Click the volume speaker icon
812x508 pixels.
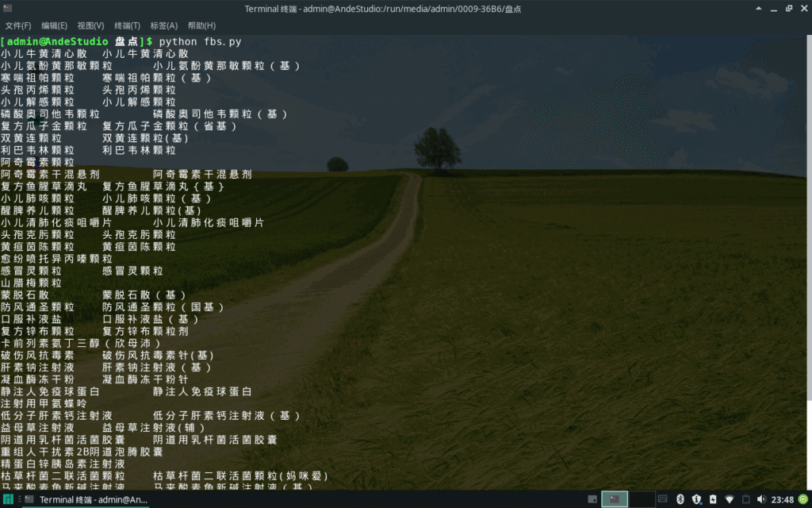[761, 499]
